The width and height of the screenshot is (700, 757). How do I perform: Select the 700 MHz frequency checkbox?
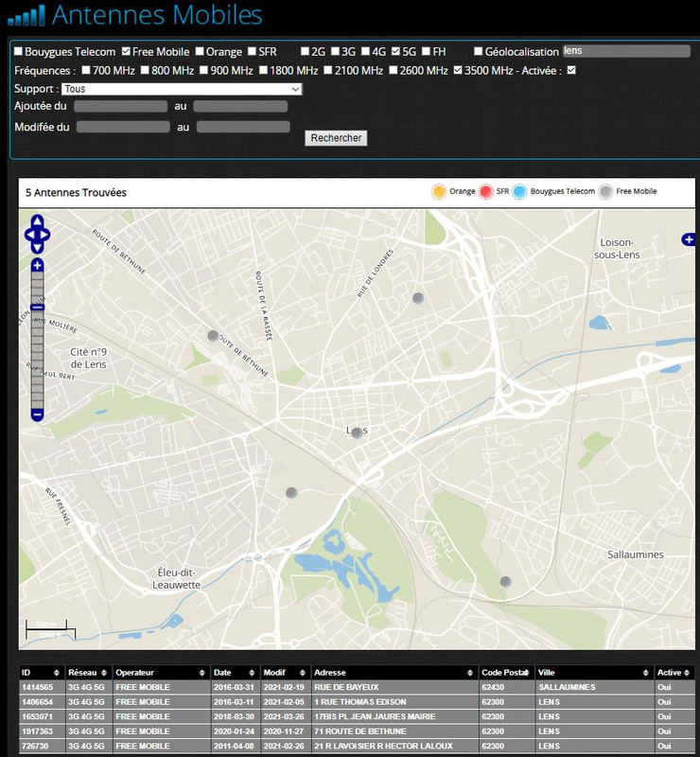tap(86, 70)
